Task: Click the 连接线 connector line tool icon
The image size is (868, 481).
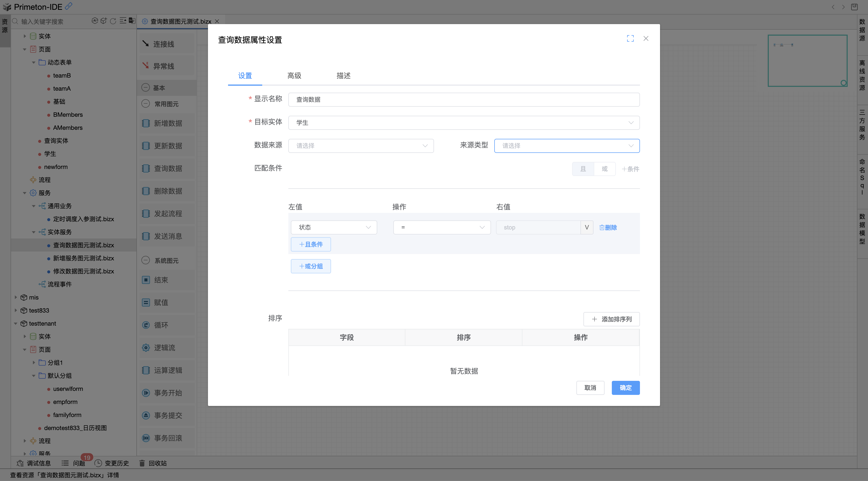Action: tap(146, 43)
